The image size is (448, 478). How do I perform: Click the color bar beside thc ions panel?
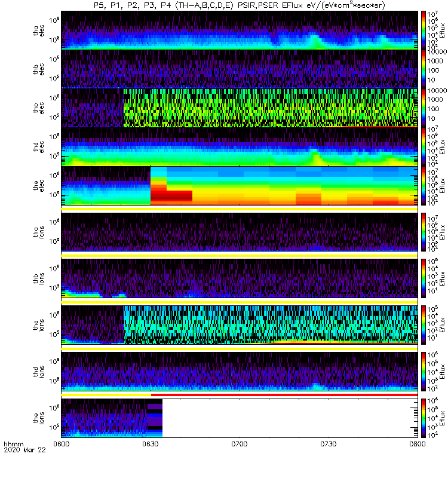(424, 324)
